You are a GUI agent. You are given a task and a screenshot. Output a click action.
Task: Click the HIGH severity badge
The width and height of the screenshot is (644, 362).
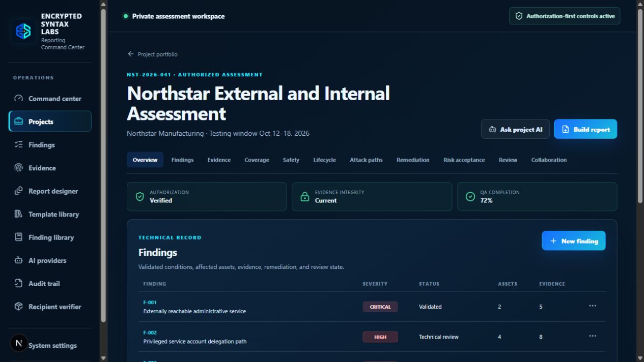(x=380, y=337)
